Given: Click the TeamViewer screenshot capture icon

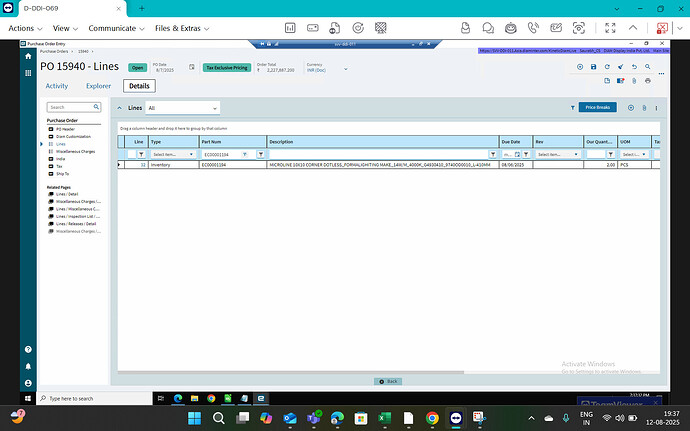Looking at the screenshot, I should click(x=579, y=28).
